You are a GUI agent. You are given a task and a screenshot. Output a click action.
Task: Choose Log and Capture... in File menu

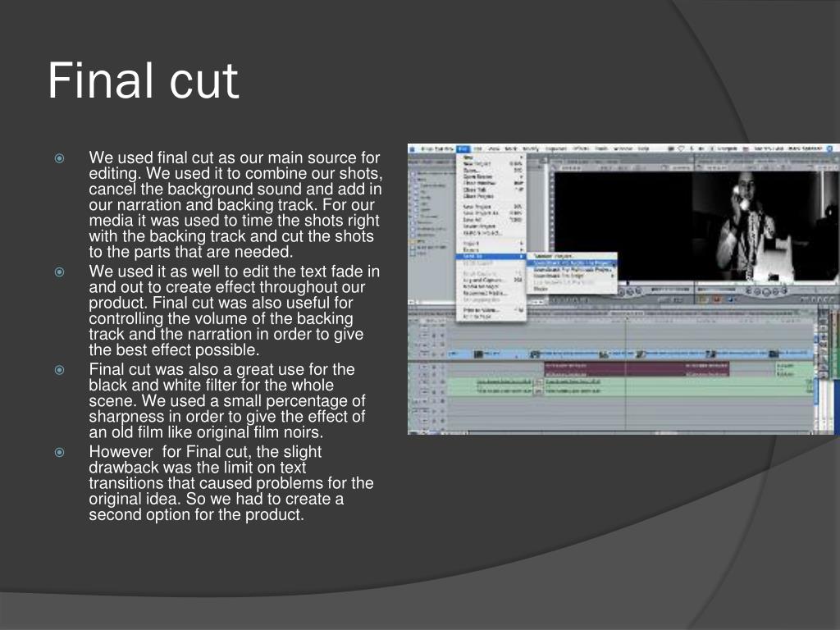pos(491,281)
